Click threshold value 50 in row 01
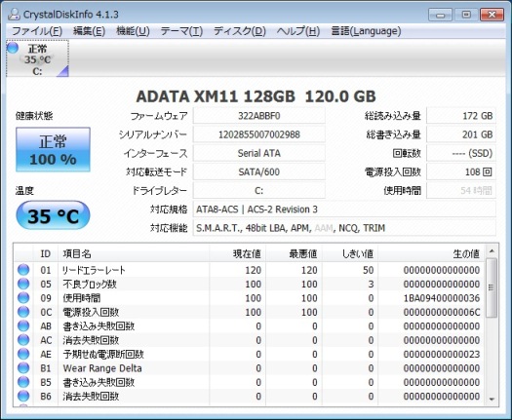Image resolution: width=512 pixels, height=420 pixels. tap(368, 270)
